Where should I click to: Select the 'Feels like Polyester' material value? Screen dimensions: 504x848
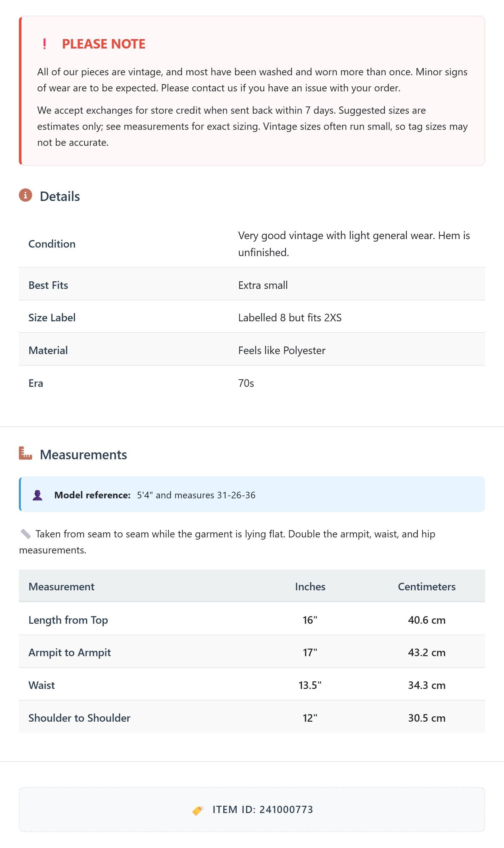[x=282, y=350]
